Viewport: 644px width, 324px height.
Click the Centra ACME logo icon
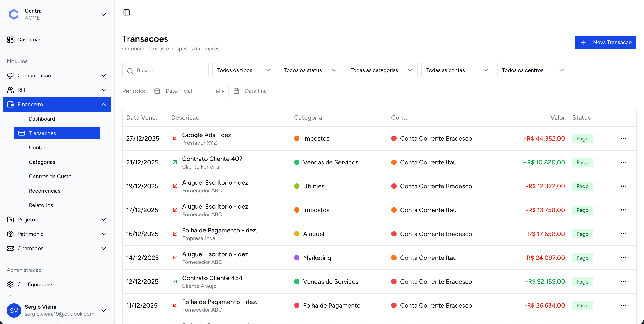(14, 14)
